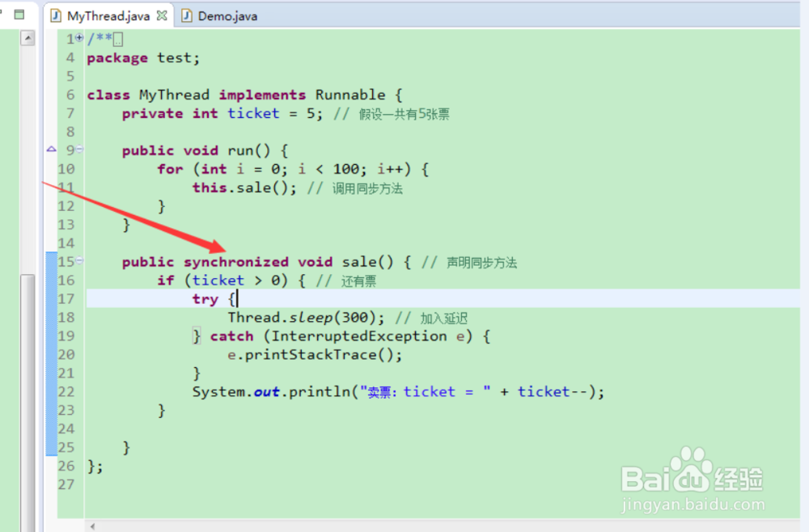Image resolution: width=809 pixels, height=532 pixels.
Task: Click 'MyThread' class name on line 6
Action: (x=175, y=95)
